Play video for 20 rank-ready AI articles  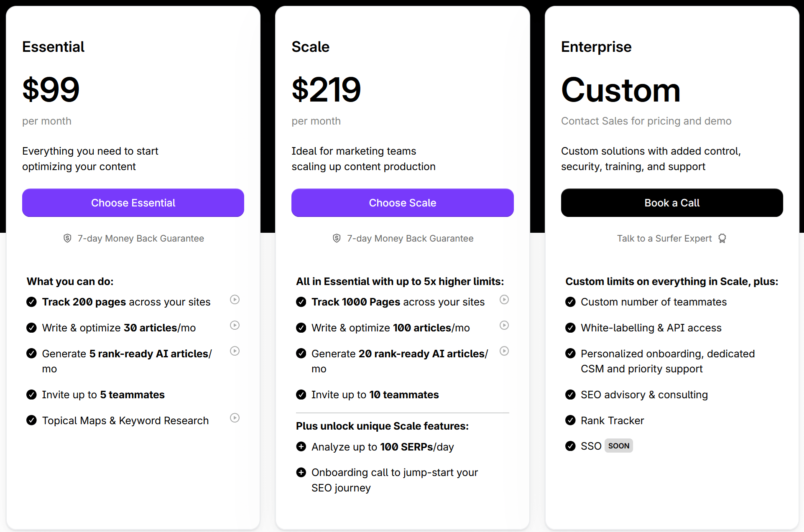coord(504,351)
